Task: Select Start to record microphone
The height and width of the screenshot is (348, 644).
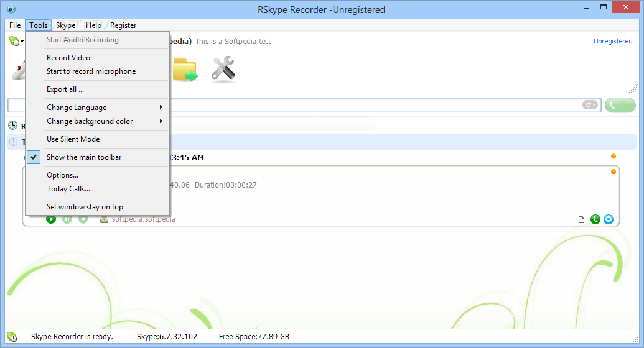Action: 98,71
